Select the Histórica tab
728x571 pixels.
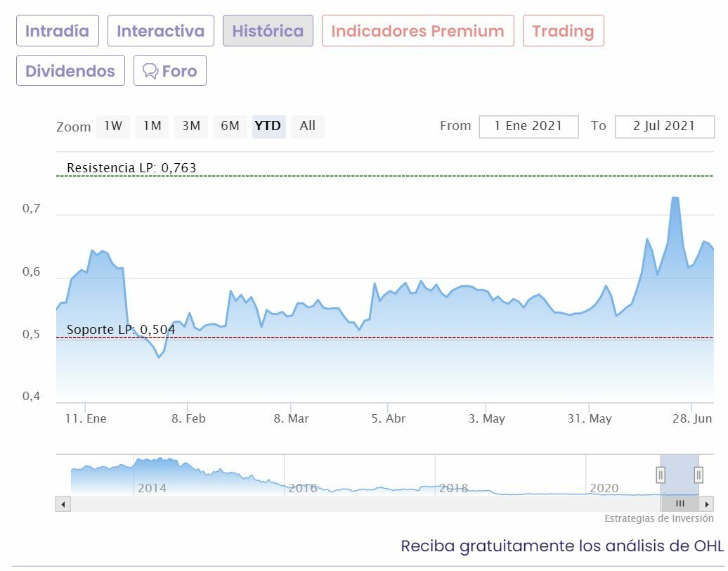point(268,31)
